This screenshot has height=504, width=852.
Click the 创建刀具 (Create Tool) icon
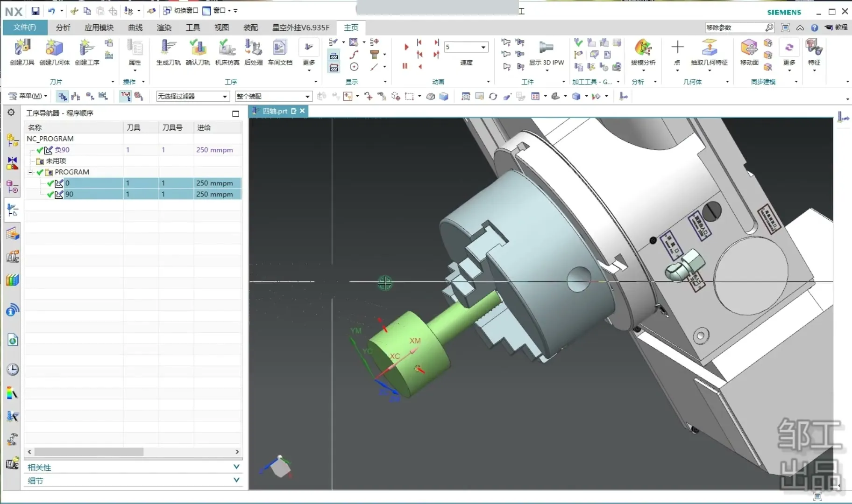point(22,52)
